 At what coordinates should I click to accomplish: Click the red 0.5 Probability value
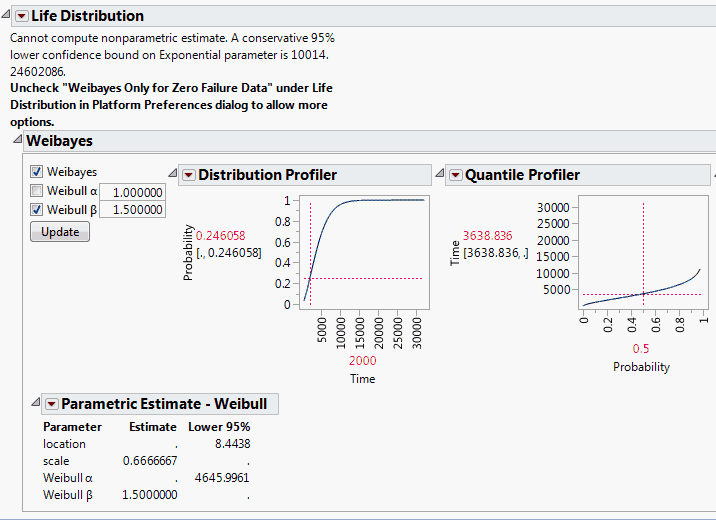click(x=641, y=349)
